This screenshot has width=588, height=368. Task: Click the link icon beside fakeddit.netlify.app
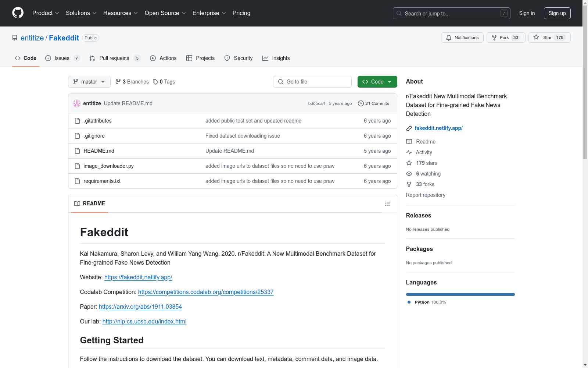(x=409, y=128)
